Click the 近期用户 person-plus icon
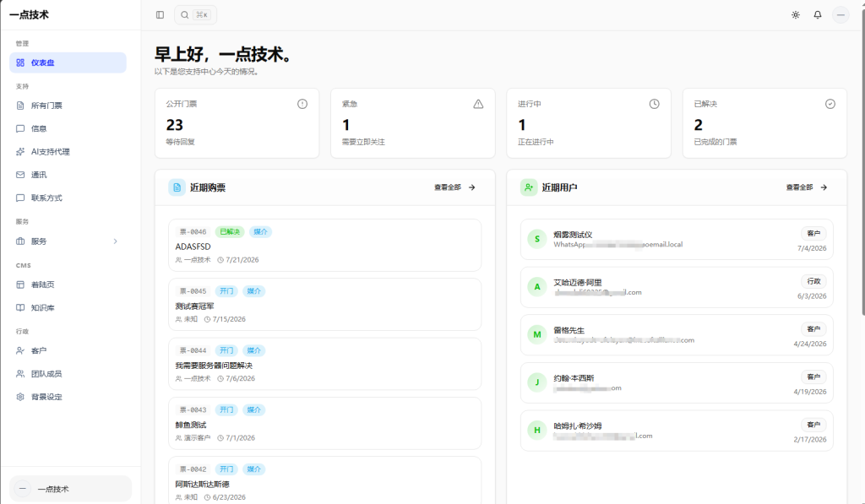This screenshot has width=865, height=504. (529, 187)
